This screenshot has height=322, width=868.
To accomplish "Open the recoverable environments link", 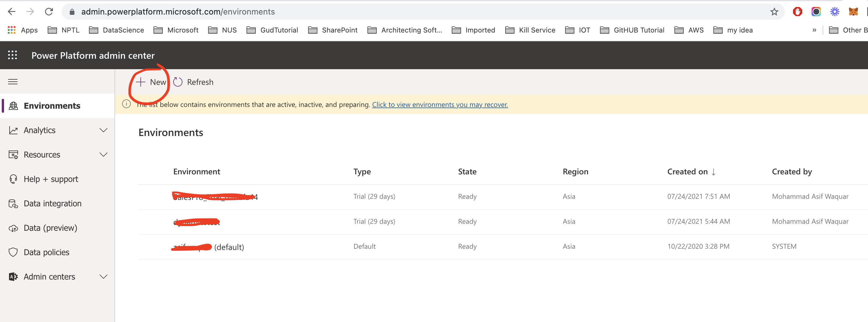I will pos(440,104).
